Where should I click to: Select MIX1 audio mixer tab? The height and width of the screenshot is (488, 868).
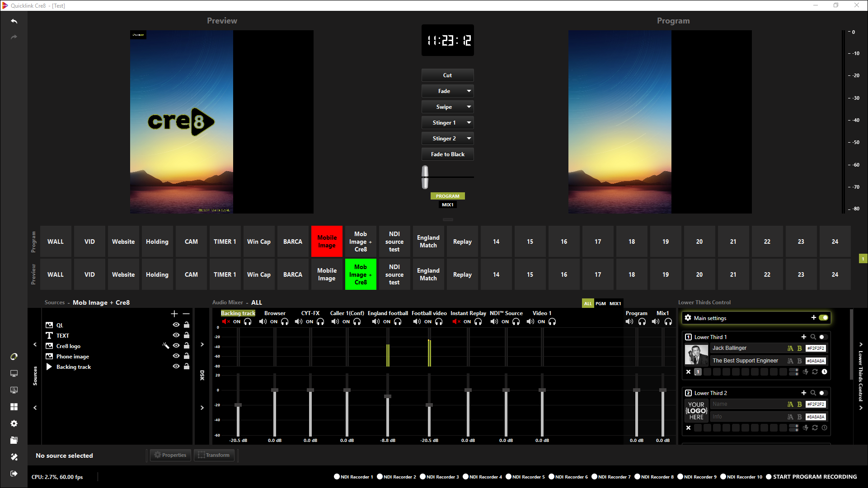[x=615, y=303]
